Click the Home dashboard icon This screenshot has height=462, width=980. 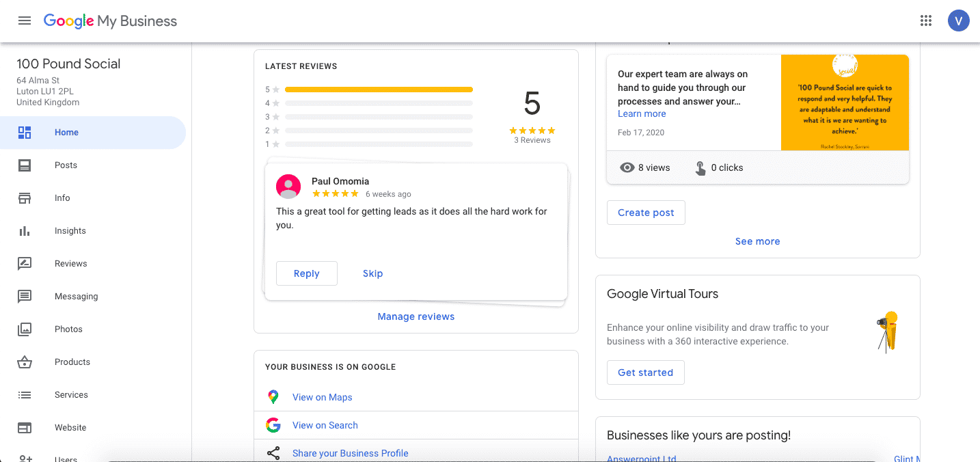[25, 133]
